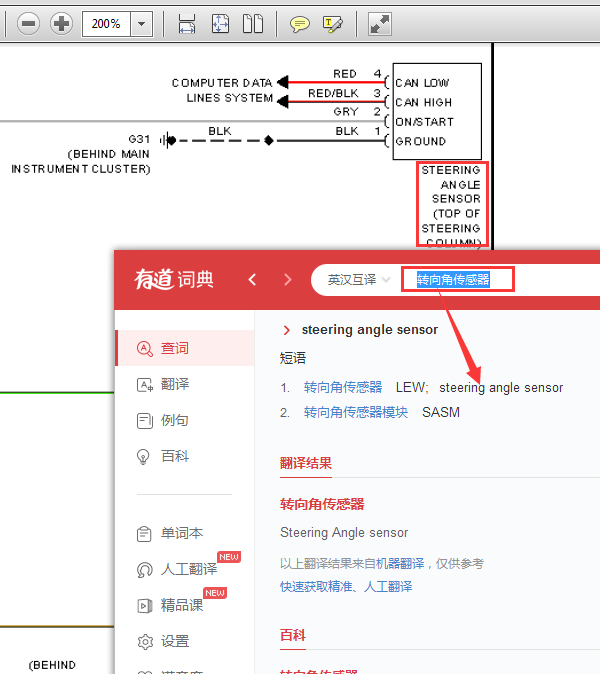Click the 翻译 sidebar icon
Image resolution: width=600 pixels, height=674 pixels.
pos(145,385)
